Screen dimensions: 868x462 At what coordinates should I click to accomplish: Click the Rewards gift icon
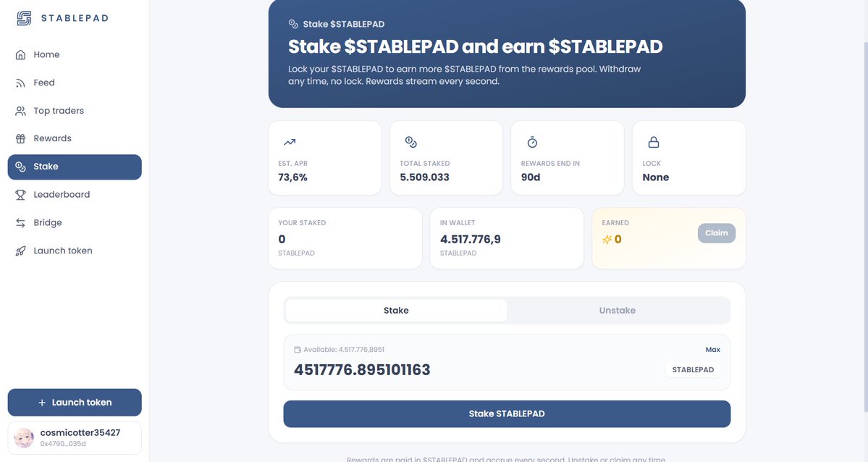click(20, 138)
